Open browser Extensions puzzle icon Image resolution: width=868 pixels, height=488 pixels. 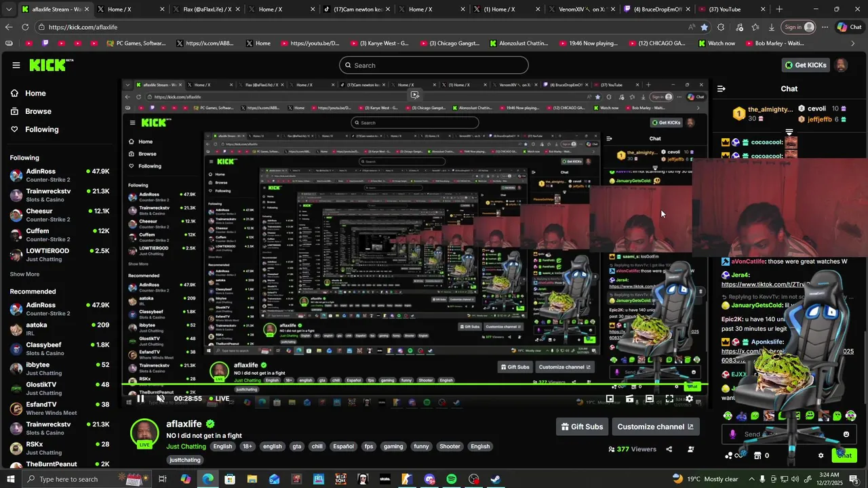[x=721, y=27]
